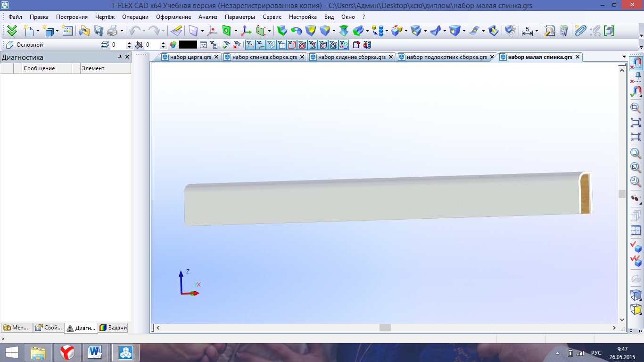Click the clear-all filters red cross icon
This screenshot has height=362, width=644.
[237, 45]
